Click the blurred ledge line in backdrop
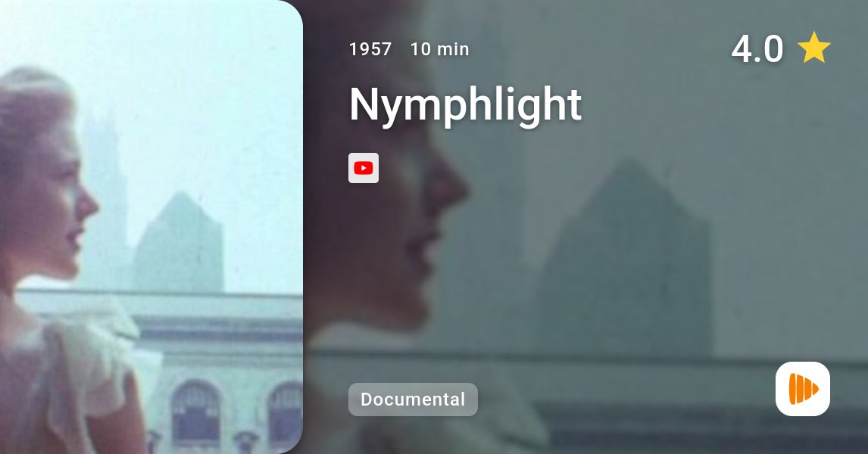The image size is (868, 454). pos(587,356)
